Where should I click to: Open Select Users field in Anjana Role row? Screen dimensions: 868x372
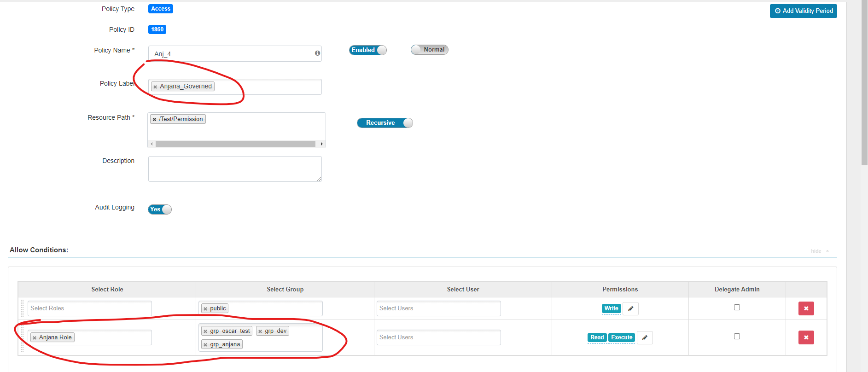(438, 337)
